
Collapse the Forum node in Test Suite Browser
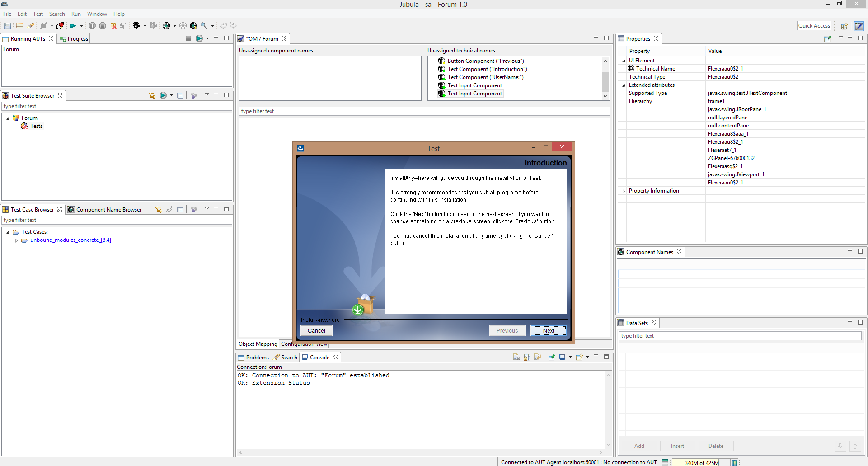tap(8, 118)
